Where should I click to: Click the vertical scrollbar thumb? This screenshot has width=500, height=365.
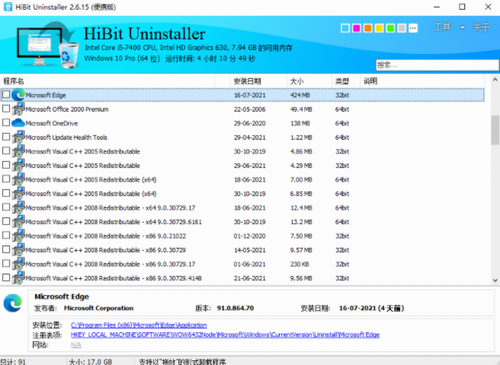pyautogui.click(x=495, y=130)
